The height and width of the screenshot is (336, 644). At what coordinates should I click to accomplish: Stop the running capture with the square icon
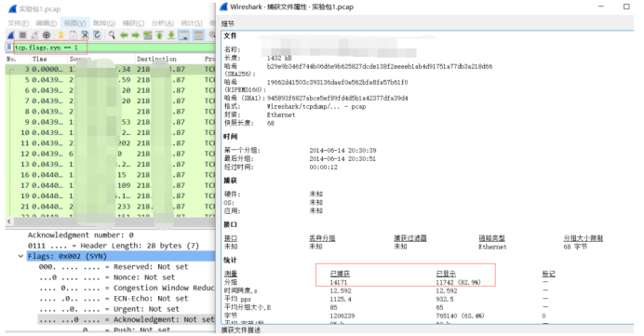coord(22,35)
